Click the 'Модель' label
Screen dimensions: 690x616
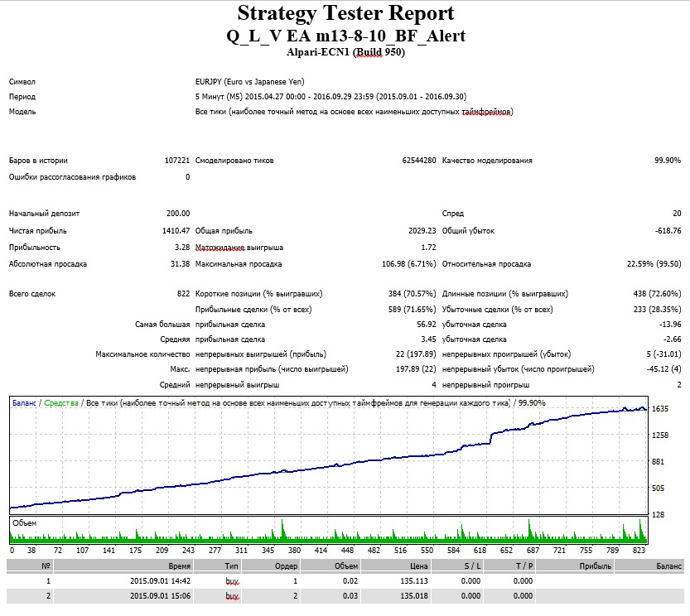point(22,111)
